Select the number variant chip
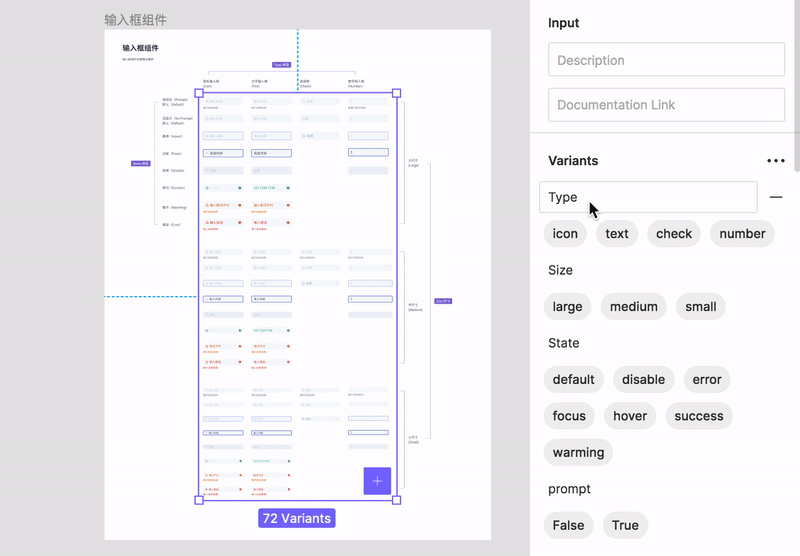 (x=742, y=234)
